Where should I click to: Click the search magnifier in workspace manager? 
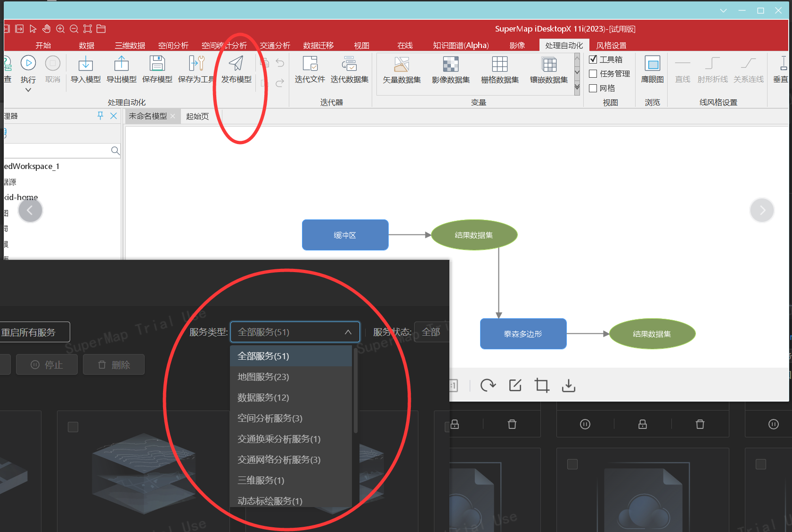115,151
